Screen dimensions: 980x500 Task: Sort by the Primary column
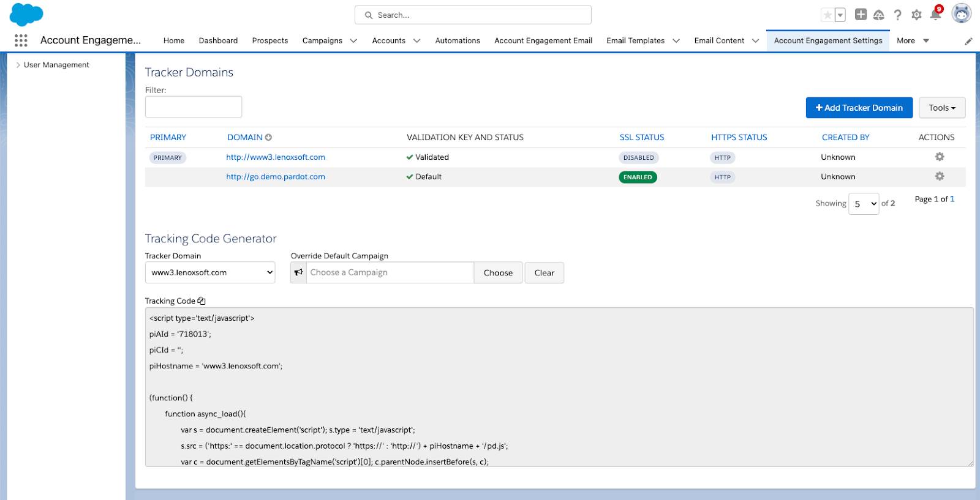pyautogui.click(x=168, y=137)
